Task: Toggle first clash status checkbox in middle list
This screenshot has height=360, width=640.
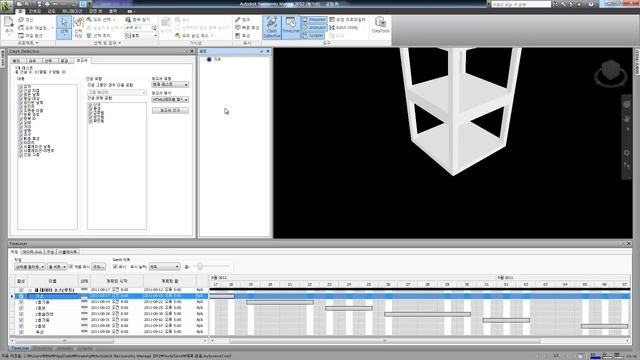Action: [x=90, y=105]
